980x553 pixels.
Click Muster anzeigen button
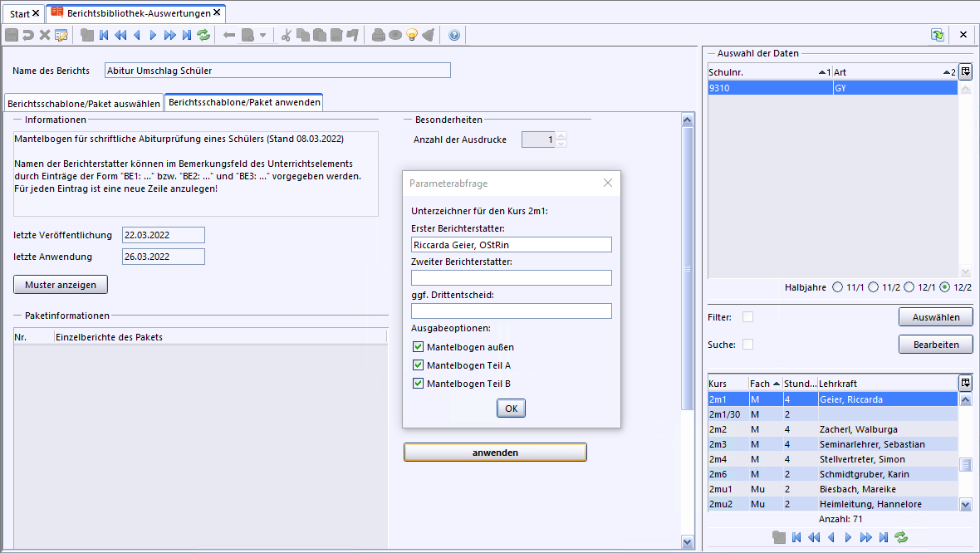pos(61,284)
